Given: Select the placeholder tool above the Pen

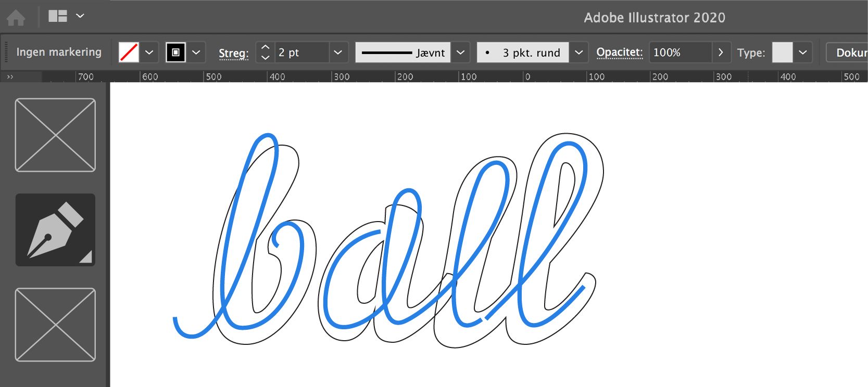Looking at the screenshot, I should (55, 135).
